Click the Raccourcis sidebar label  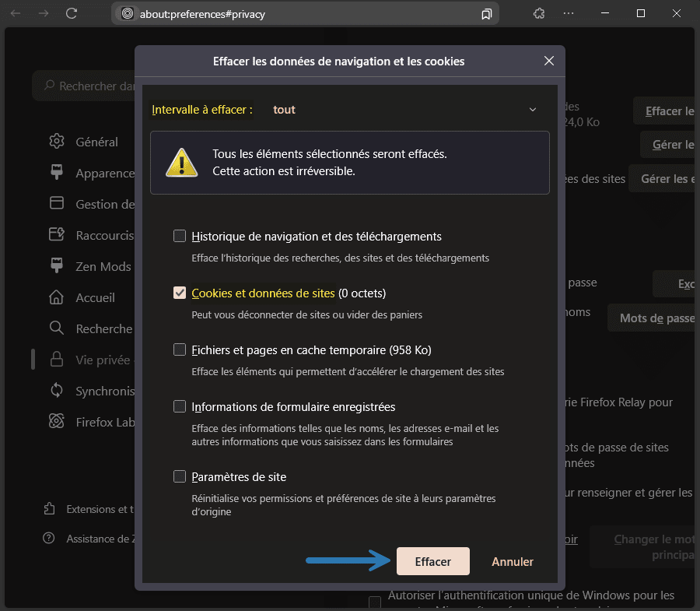[105, 235]
